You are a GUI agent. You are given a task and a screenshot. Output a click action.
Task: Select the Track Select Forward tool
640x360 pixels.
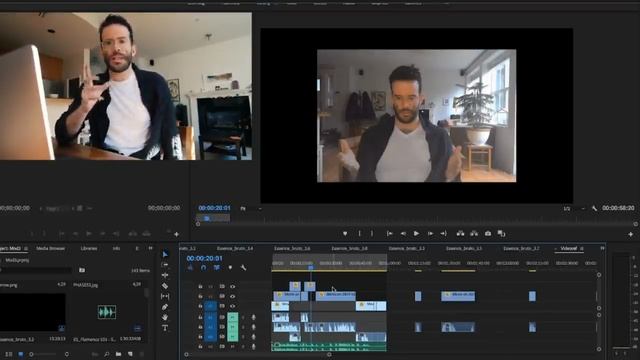[x=165, y=265]
